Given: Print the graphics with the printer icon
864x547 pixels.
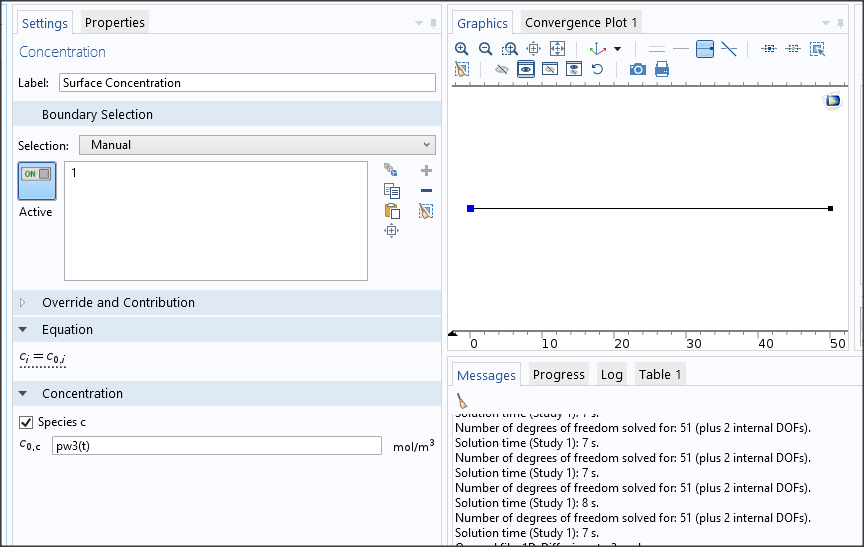Looking at the screenshot, I should [661, 70].
